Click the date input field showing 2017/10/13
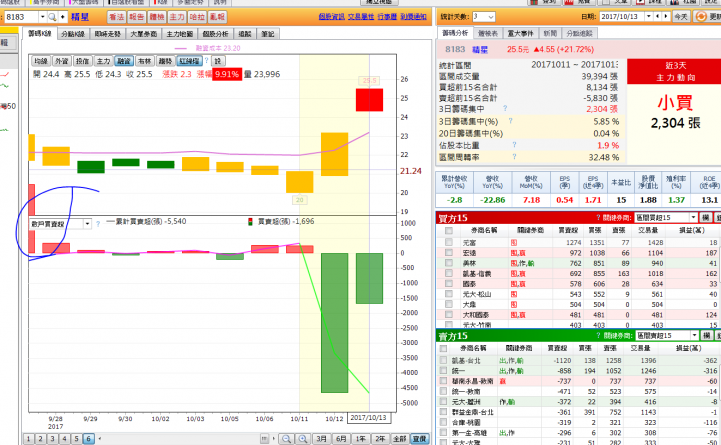 tap(622, 16)
